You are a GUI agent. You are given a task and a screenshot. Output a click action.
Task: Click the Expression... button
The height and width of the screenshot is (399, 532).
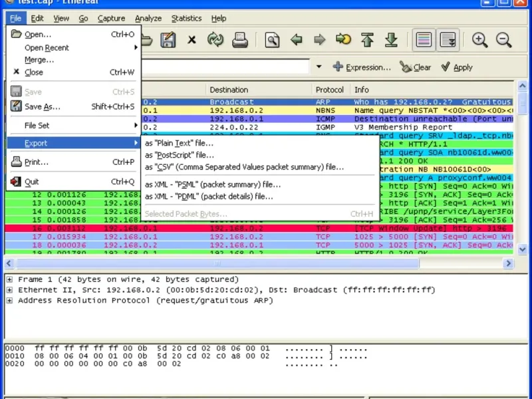362,67
